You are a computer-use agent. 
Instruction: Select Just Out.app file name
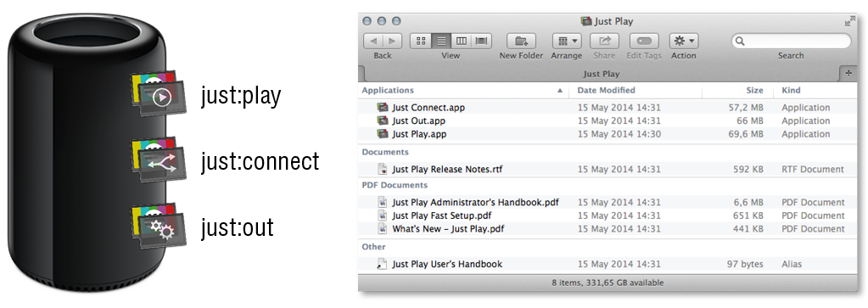pos(419,120)
